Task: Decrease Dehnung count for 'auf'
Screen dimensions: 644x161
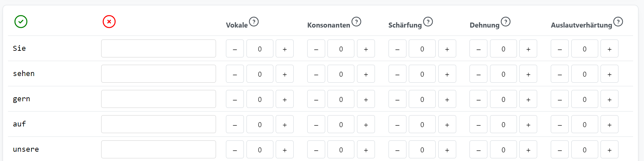Action: pos(478,124)
